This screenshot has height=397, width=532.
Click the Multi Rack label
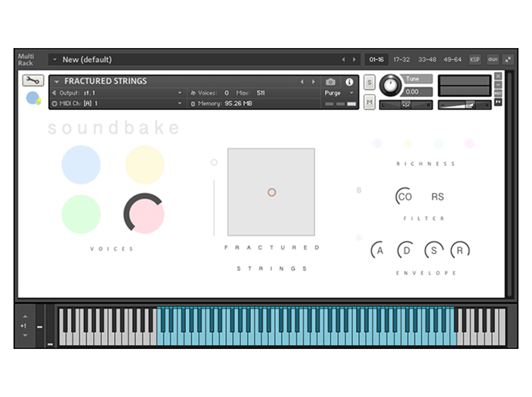pos(26,60)
